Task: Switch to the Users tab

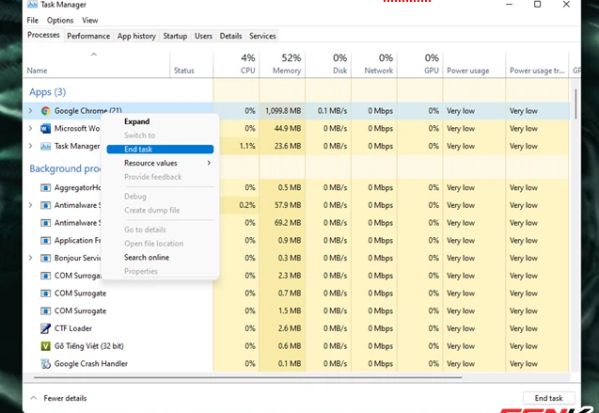Action: click(203, 36)
